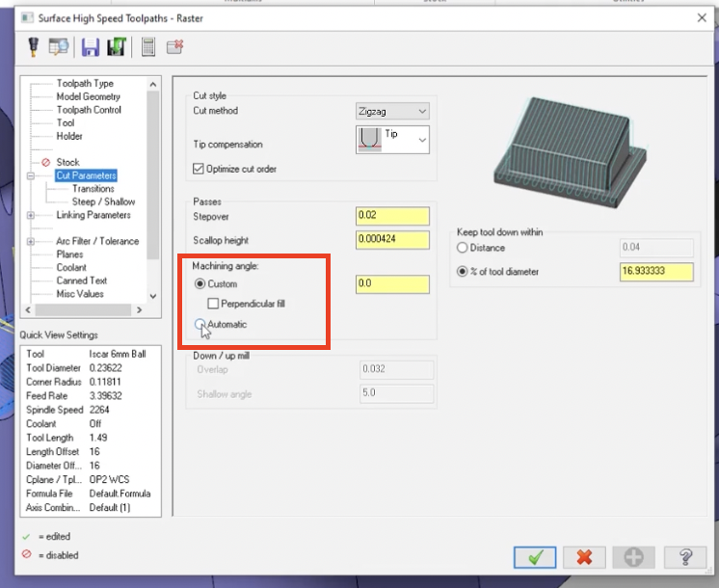
Task: Click the Spindle Speed 2264 value
Action: (x=99, y=410)
